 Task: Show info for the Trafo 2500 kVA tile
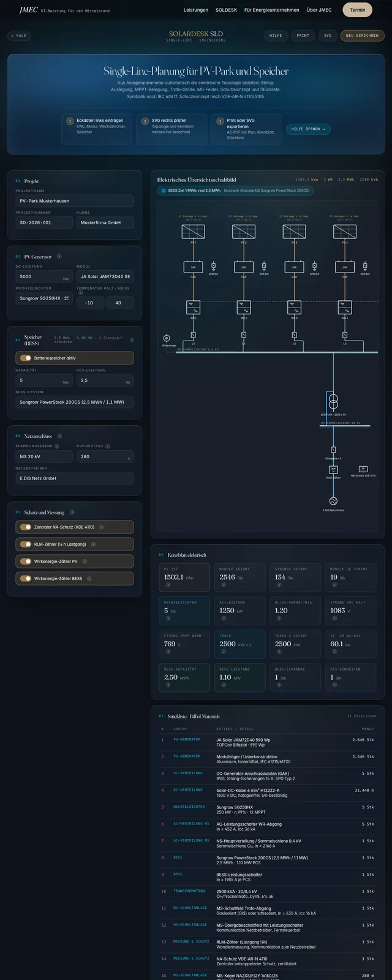(224, 652)
